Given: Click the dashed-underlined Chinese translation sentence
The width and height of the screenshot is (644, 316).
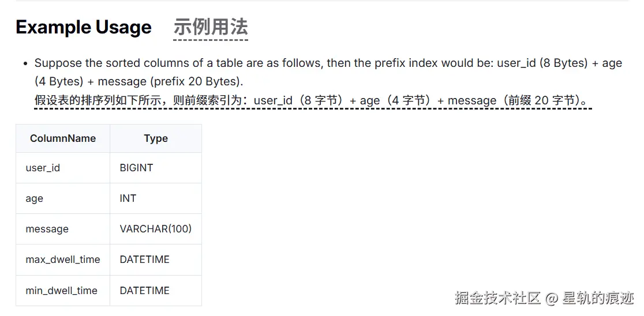Looking at the screenshot, I should click(312, 100).
